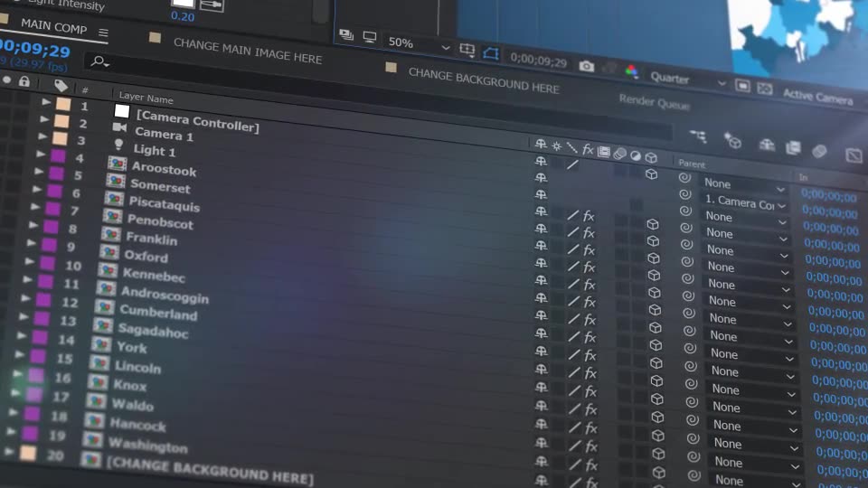The image size is (868, 488).
Task: Click the frame blending column header icon
Action: [603, 152]
